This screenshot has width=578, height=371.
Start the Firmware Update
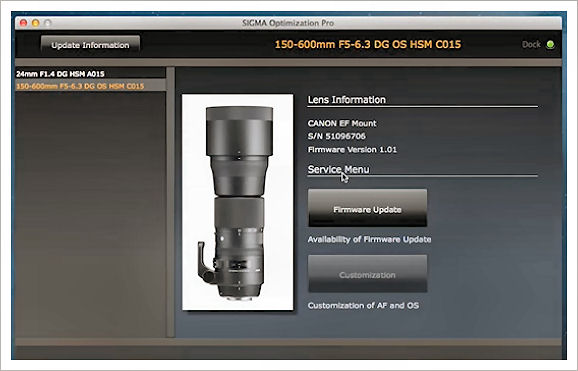368,208
